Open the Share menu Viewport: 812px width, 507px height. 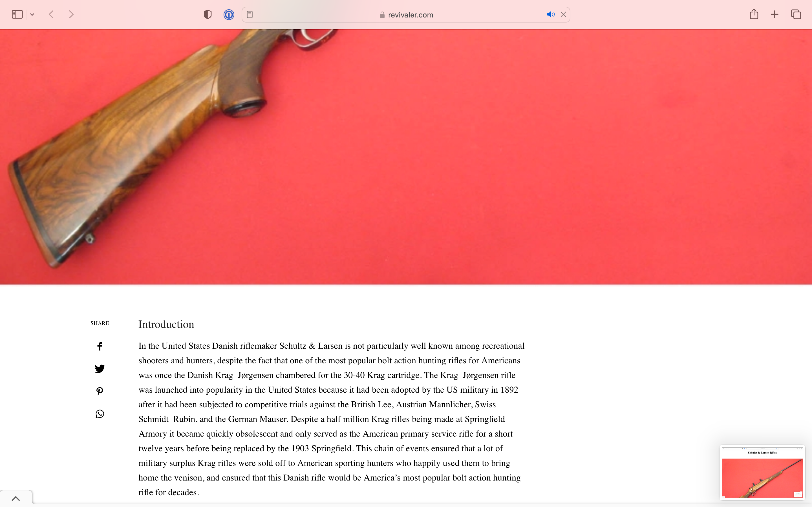[x=754, y=14]
